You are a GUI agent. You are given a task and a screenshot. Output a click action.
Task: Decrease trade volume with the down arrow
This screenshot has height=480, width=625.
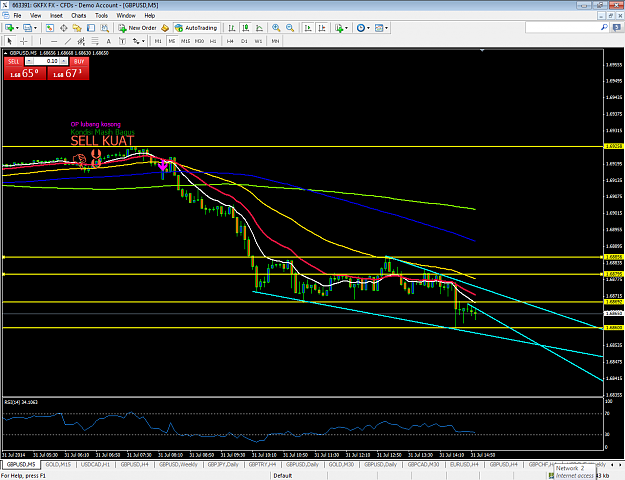coord(30,61)
